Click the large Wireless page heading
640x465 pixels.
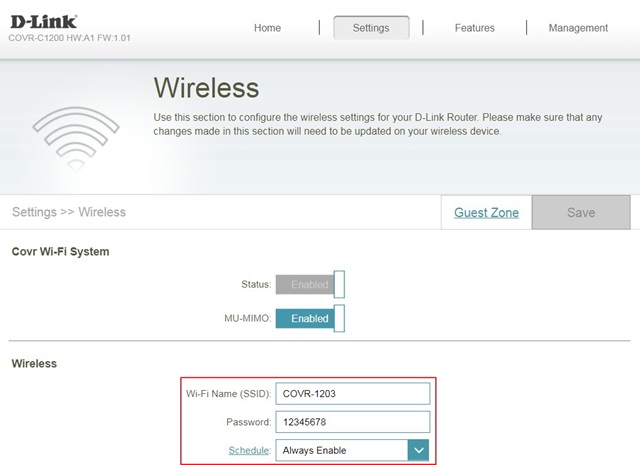pos(206,89)
